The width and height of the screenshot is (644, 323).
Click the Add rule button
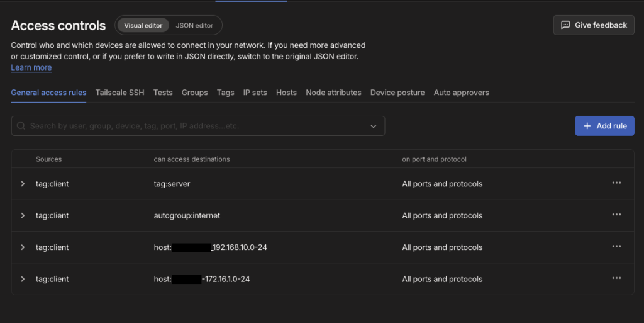(x=604, y=126)
